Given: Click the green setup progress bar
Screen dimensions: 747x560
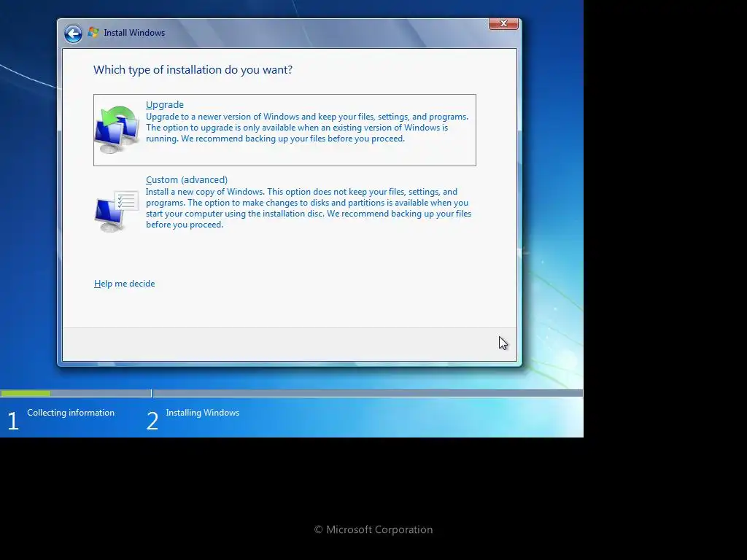Looking at the screenshot, I should tap(26, 393).
